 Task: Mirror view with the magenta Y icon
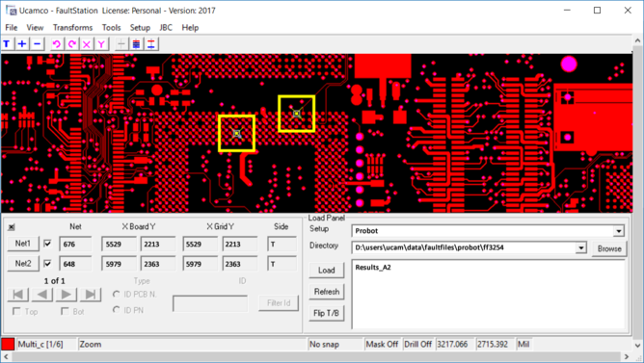(101, 44)
